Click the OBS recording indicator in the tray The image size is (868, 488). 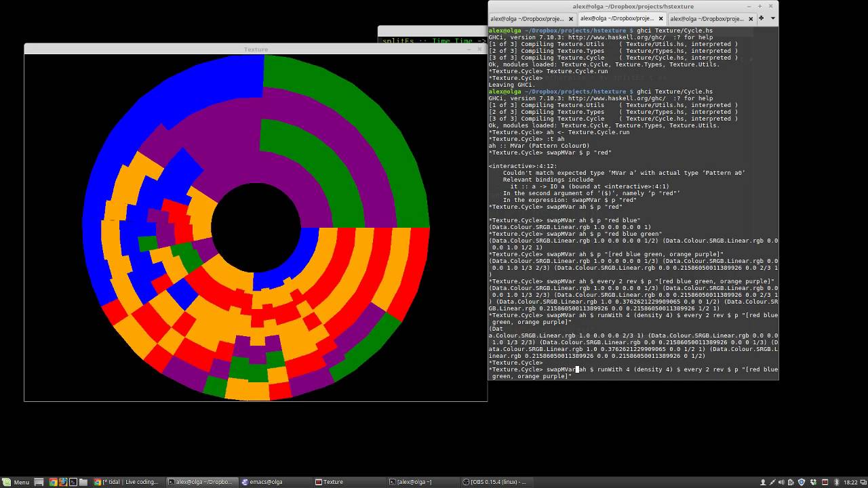825,482
